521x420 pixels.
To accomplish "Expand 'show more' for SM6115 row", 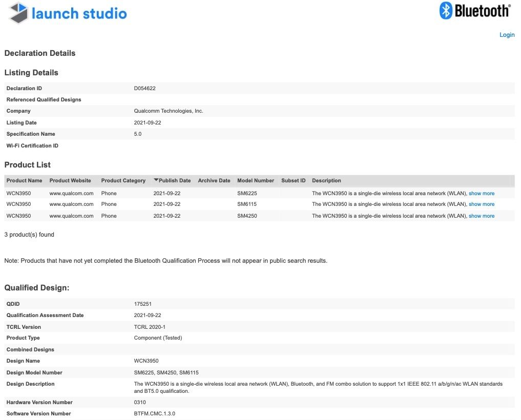I will 482,204.
